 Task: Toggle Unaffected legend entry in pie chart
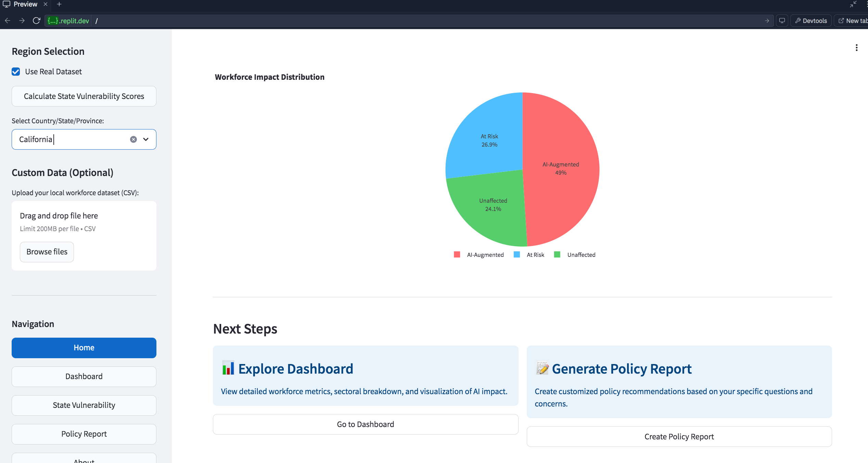(581, 255)
